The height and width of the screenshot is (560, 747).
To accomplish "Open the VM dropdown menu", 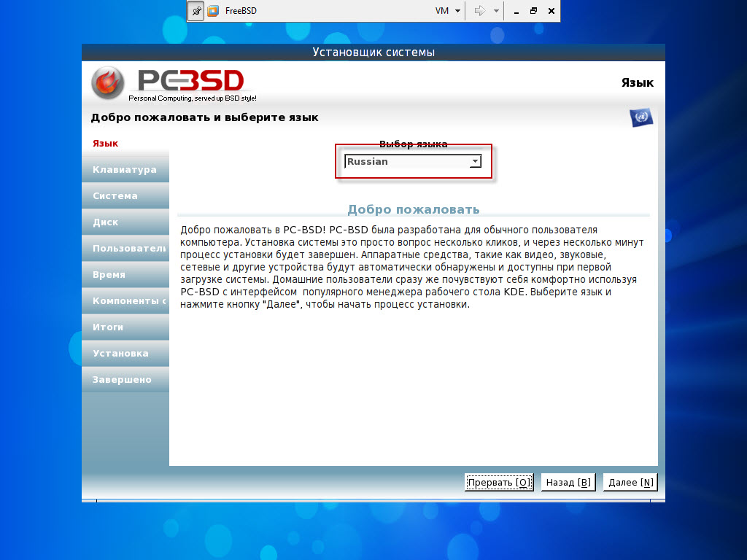I will coord(447,10).
